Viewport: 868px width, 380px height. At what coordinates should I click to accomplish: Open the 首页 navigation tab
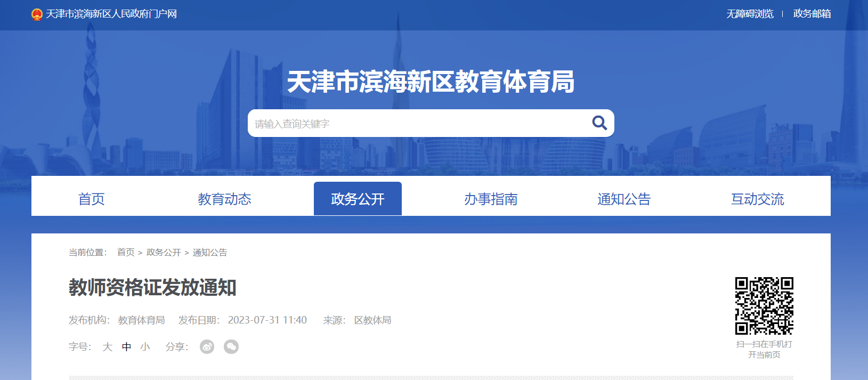[92, 199]
